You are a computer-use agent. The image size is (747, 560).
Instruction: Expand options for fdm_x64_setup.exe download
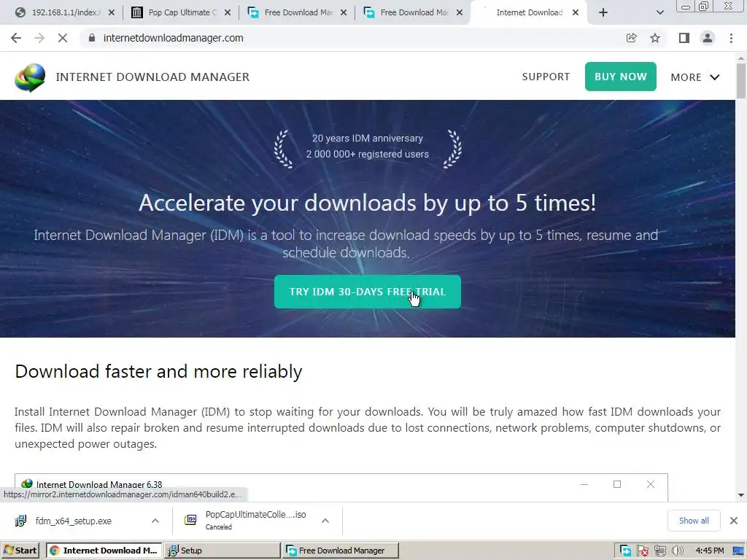pos(155,521)
